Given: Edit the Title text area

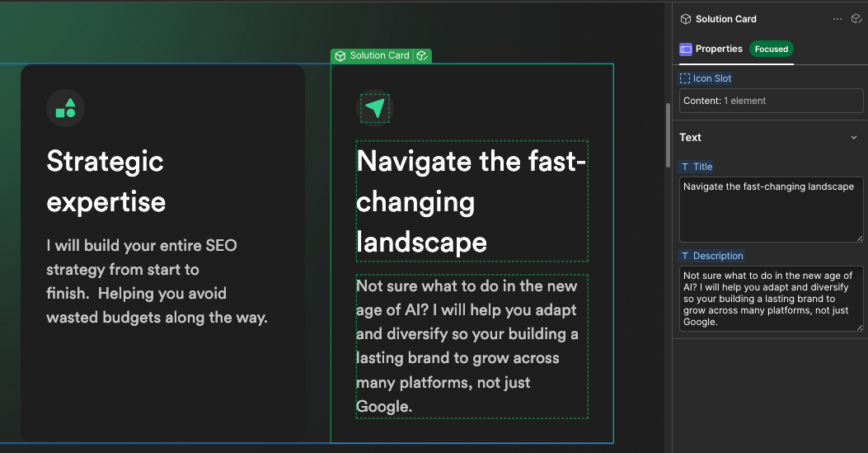Looking at the screenshot, I should pyautogui.click(x=771, y=210).
